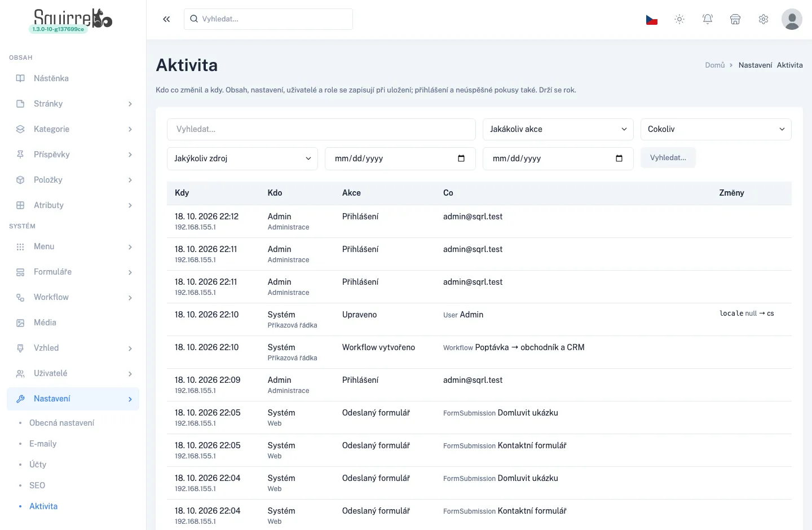The width and height of the screenshot is (812, 530).
Task: Click the Média image icon
Action: coord(20,323)
